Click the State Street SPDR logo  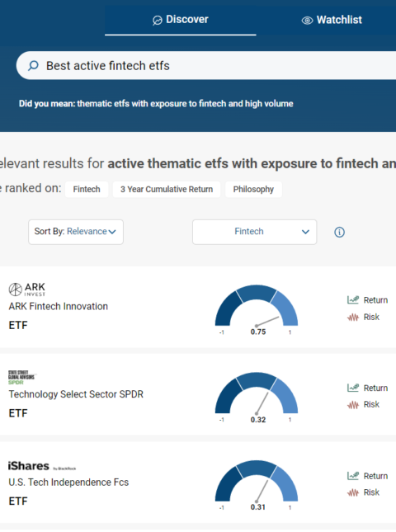[21, 377]
